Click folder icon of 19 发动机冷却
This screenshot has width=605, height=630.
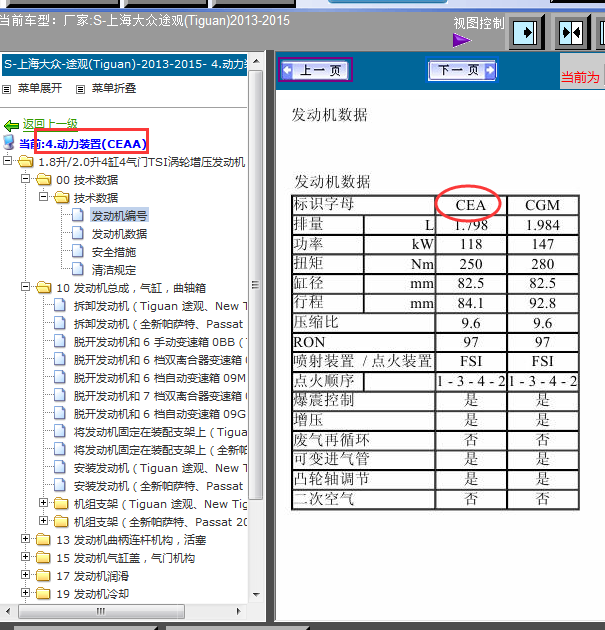[x=43, y=594]
